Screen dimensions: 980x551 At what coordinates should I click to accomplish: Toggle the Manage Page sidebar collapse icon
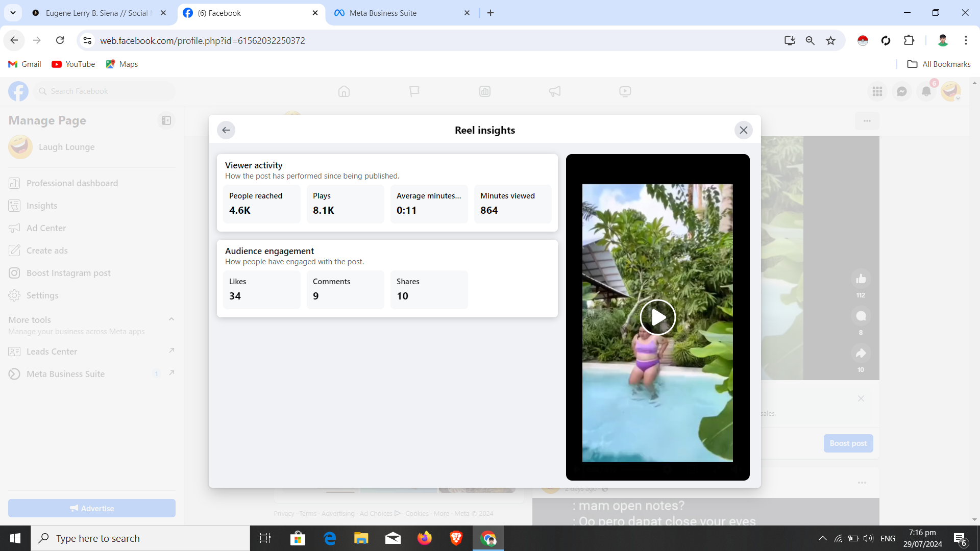pos(166,120)
